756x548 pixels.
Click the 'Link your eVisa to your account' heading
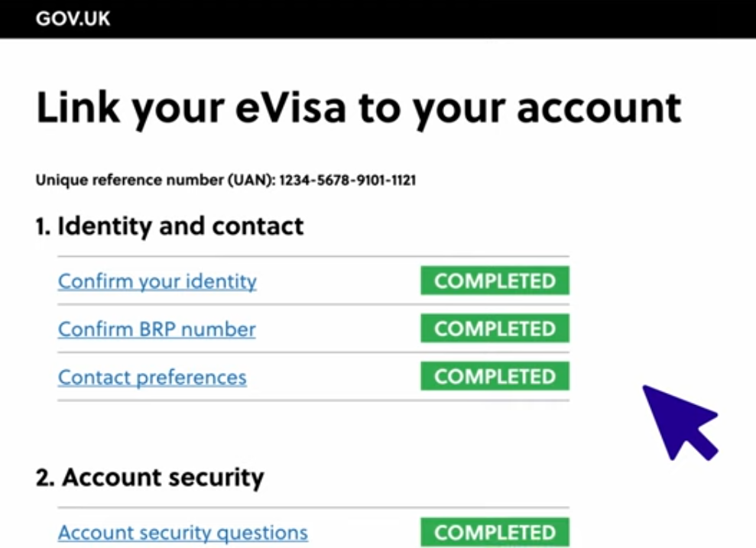358,108
